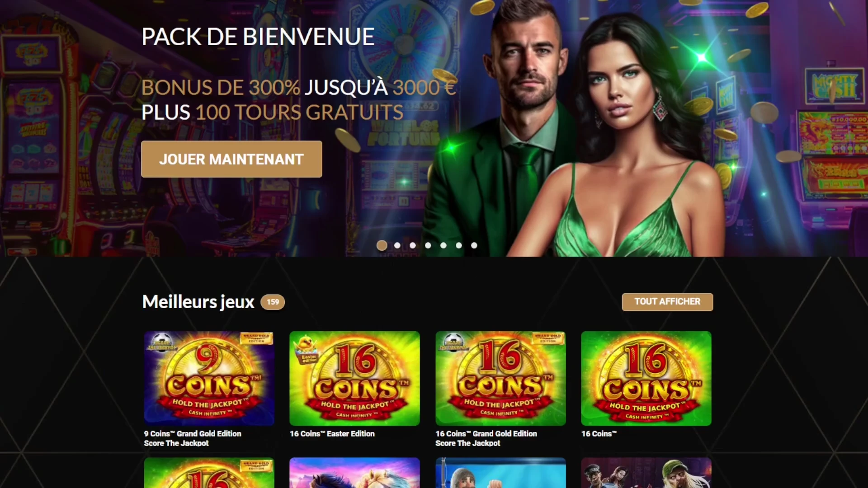Select the last carousel slide dot
Screen dimensions: 868x488
point(474,245)
